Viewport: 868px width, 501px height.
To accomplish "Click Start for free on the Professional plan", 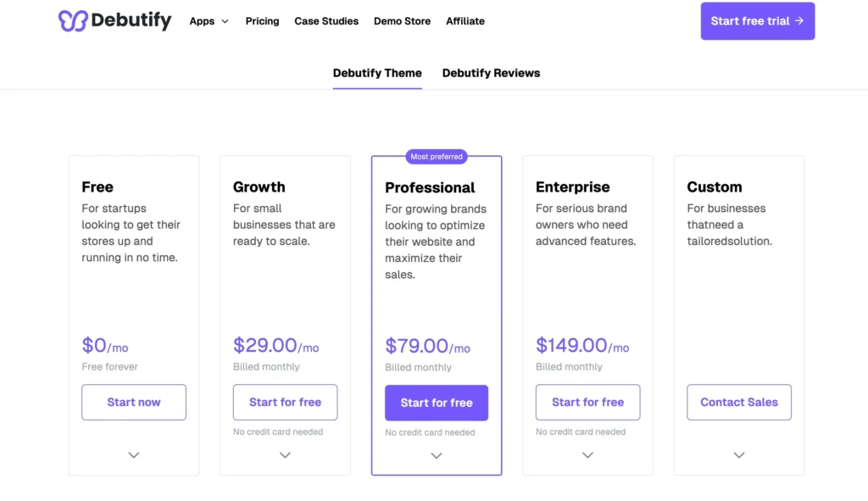I will pos(436,403).
